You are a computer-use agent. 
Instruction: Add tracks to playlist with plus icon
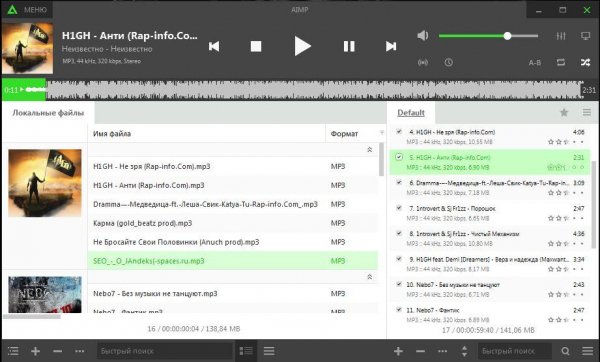(x=398, y=351)
